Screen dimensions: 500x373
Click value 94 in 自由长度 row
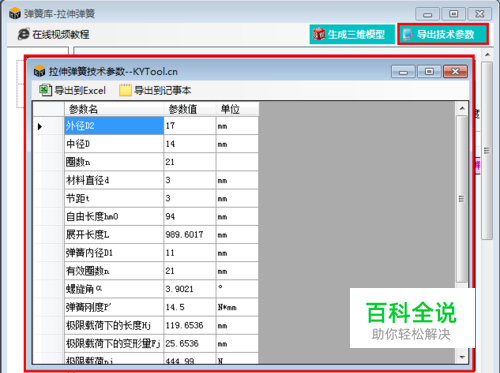[x=190, y=217]
